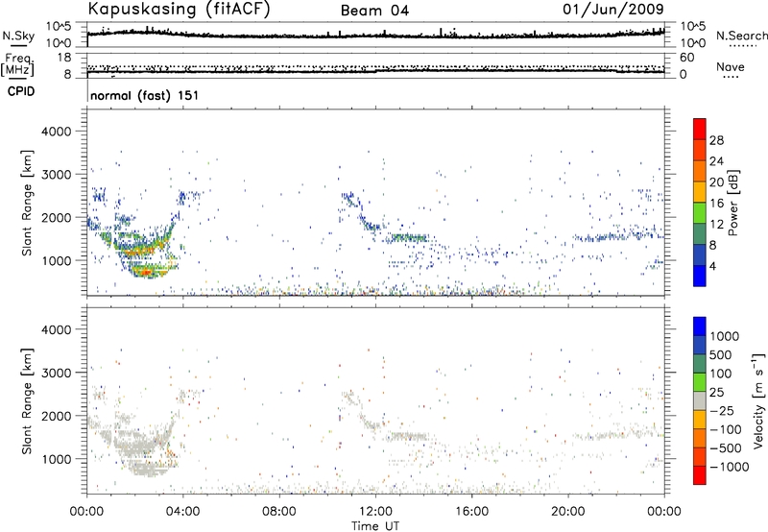Click the red top segment of the Power colorbar
This screenshot has height=532, width=768.
700,129
